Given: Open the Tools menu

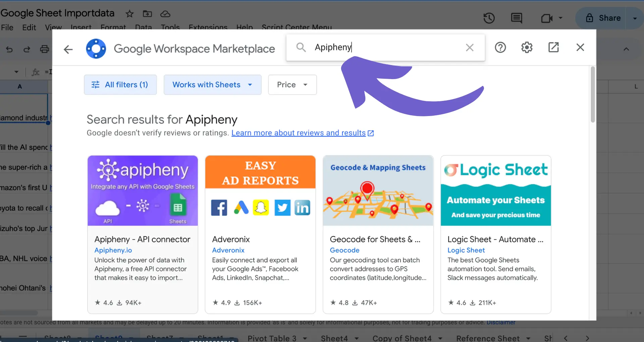Looking at the screenshot, I should click(x=170, y=27).
